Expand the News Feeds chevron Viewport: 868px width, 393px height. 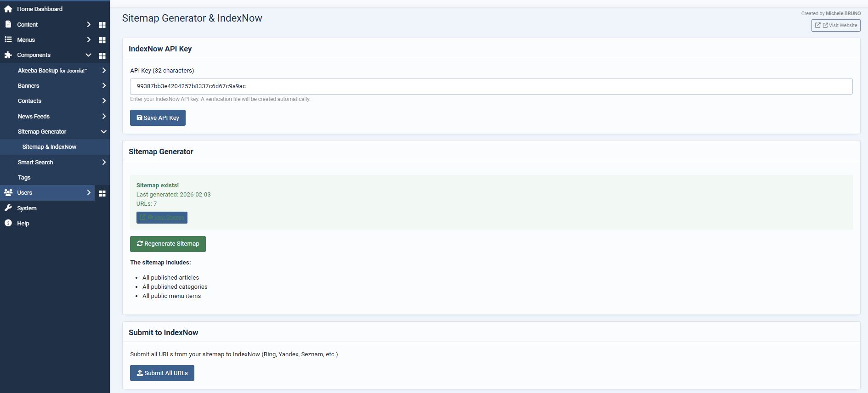pos(104,116)
